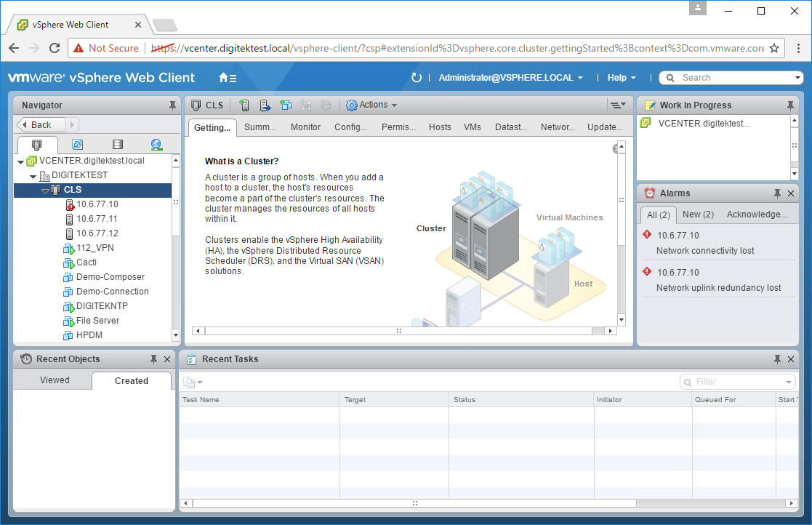The height and width of the screenshot is (525, 812).
Task: Open the Chrome menu (three dots)
Action: (798, 48)
